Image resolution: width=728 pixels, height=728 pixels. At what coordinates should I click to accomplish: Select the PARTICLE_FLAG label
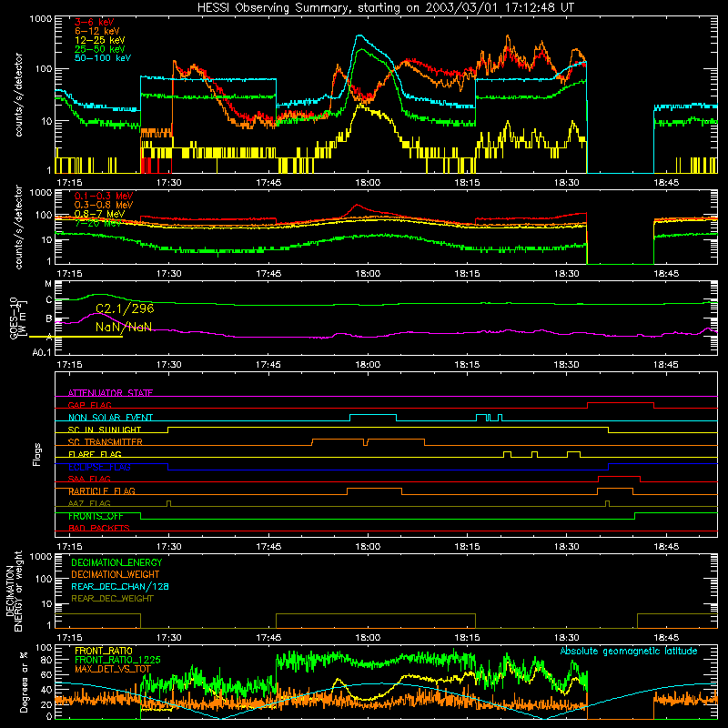(102, 491)
